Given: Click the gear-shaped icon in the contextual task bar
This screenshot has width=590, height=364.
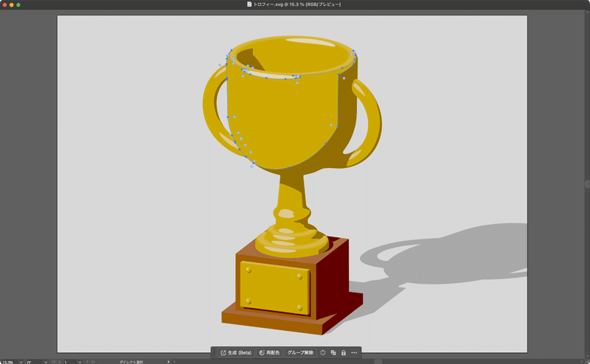Looking at the screenshot, I should (x=323, y=353).
